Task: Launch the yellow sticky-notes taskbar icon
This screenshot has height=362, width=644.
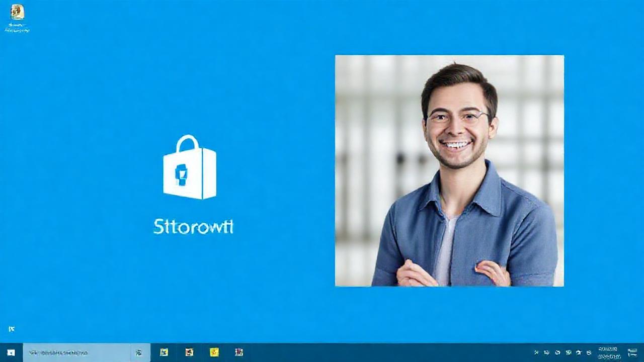Action: 213,353
